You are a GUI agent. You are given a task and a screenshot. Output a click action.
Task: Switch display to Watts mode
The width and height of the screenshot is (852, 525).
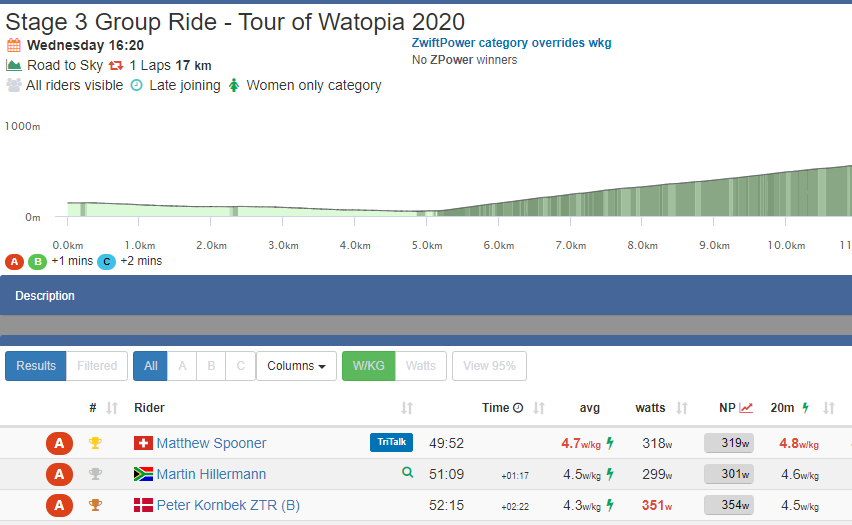(x=420, y=366)
